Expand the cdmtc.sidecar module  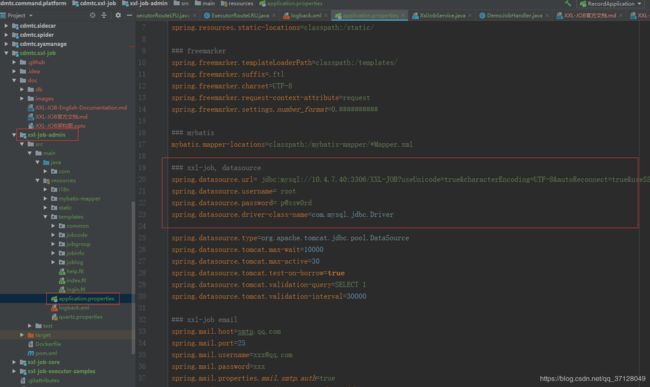6,26
